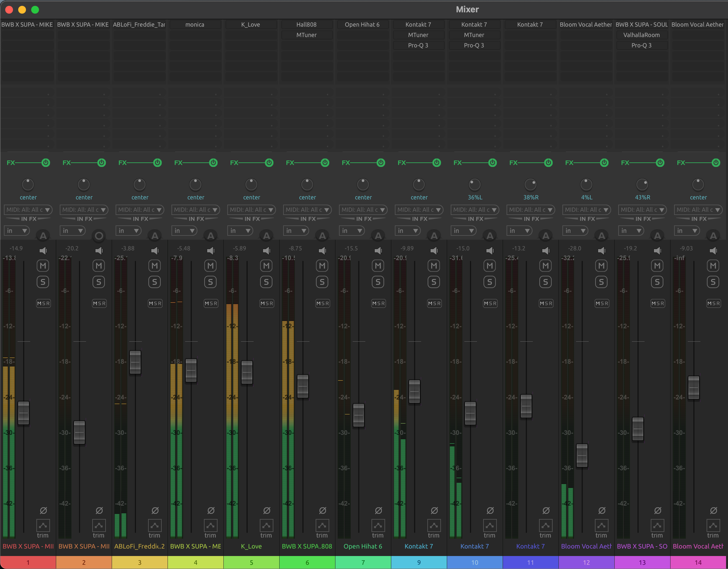Toggle FX power on Kontakt 7 track 10

point(492,163)
